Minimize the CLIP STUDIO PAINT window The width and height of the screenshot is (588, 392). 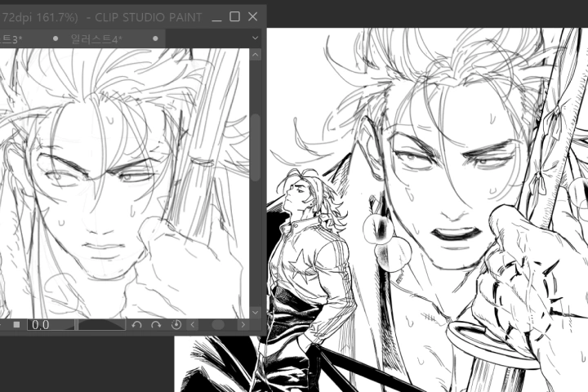click(x=216, y=16)
